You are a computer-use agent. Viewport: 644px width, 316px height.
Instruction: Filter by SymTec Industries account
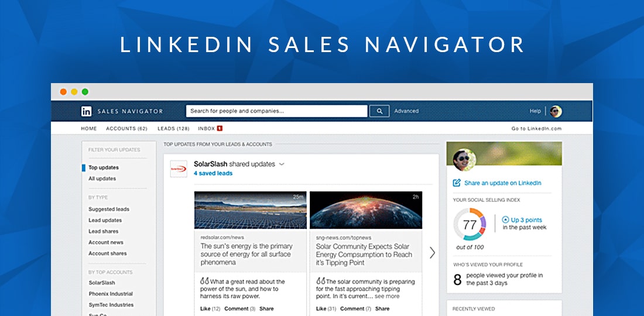click(x=111, y=305)
